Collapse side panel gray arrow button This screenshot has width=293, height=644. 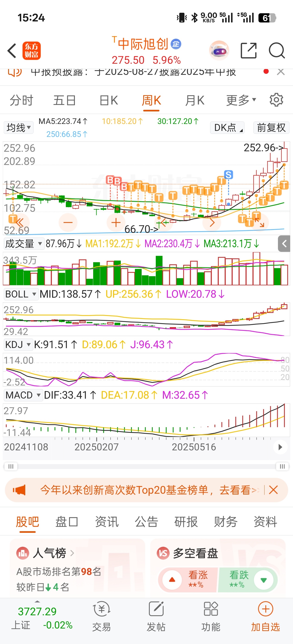[x=284, y=243]
